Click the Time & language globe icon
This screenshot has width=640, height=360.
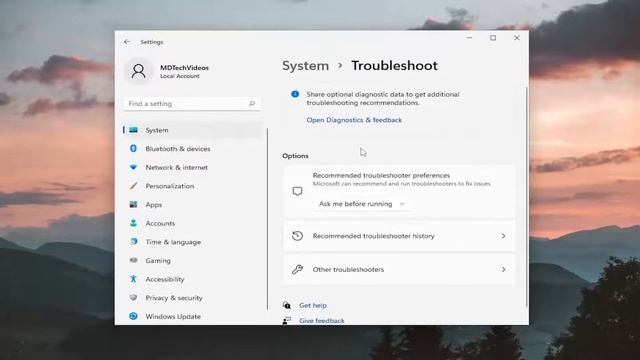[133, 242]
